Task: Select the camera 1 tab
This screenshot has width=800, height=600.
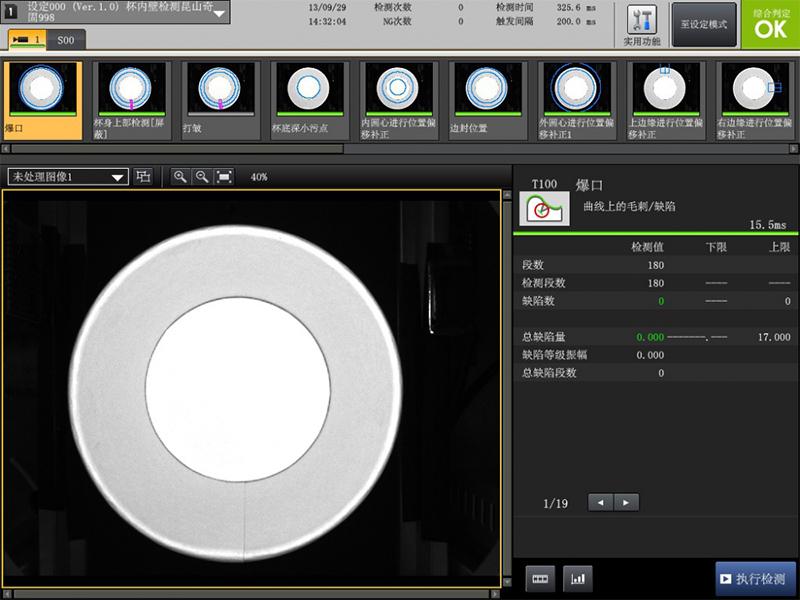Action: [x=27, y=40]
